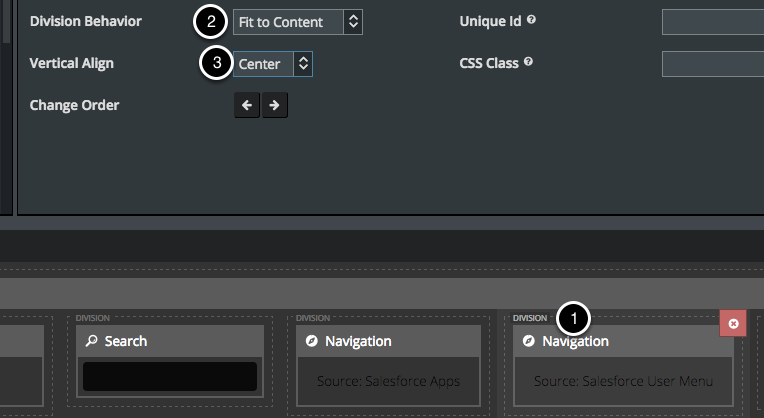Click the DIVISION label above the User Menu Navigation
The height and width of the screenshot is (418, 764).
pos(530,318)
